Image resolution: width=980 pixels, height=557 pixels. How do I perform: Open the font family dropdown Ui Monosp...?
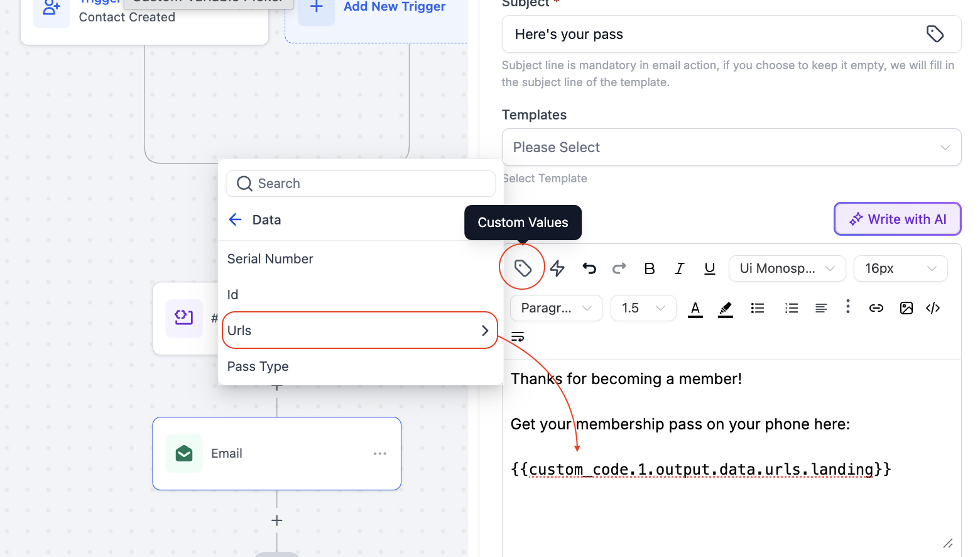[787, 268]
